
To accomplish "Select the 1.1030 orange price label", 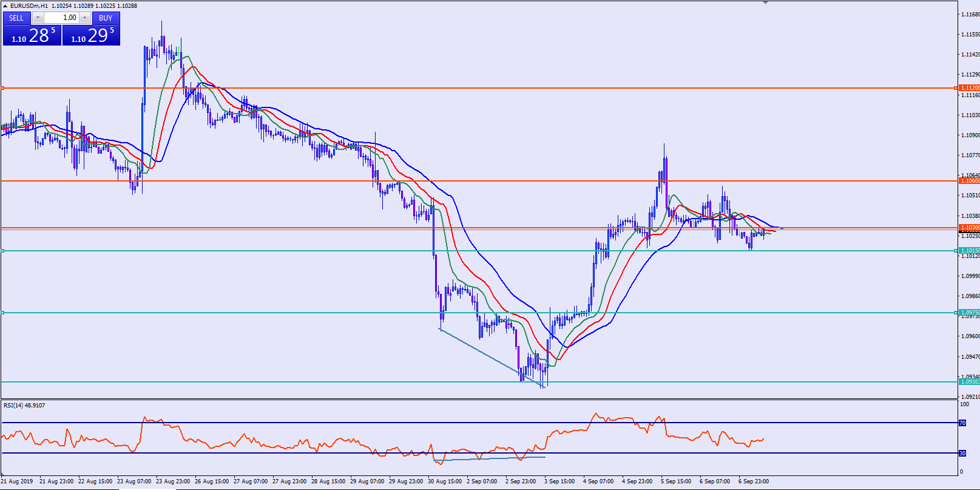I will [969, 228].
